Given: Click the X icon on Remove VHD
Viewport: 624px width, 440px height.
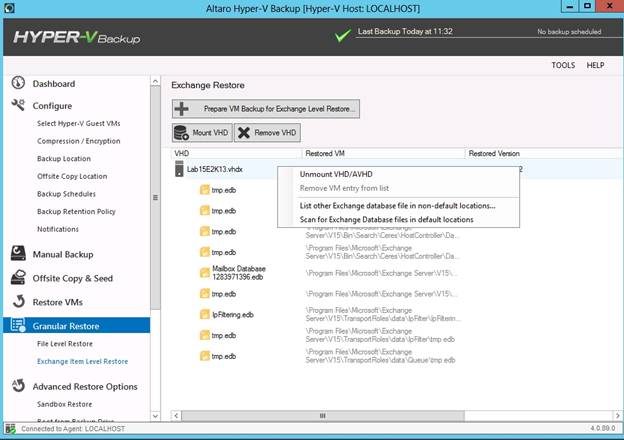Looking at the screenshot, I should 244,132.
